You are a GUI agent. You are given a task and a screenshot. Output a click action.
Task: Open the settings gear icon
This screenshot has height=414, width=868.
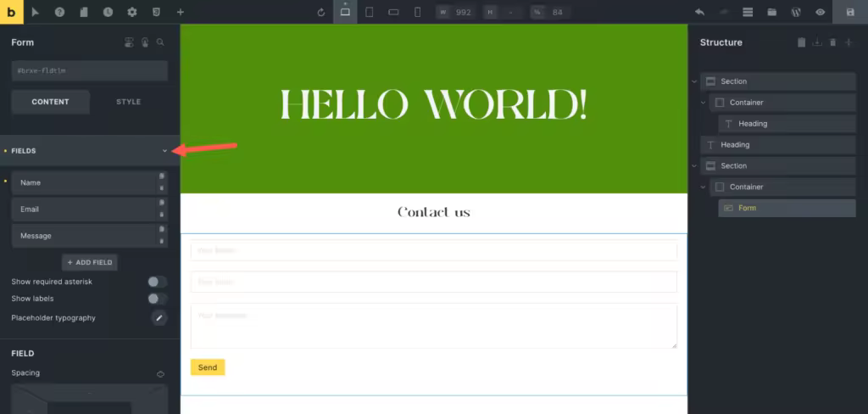point(131,12)
